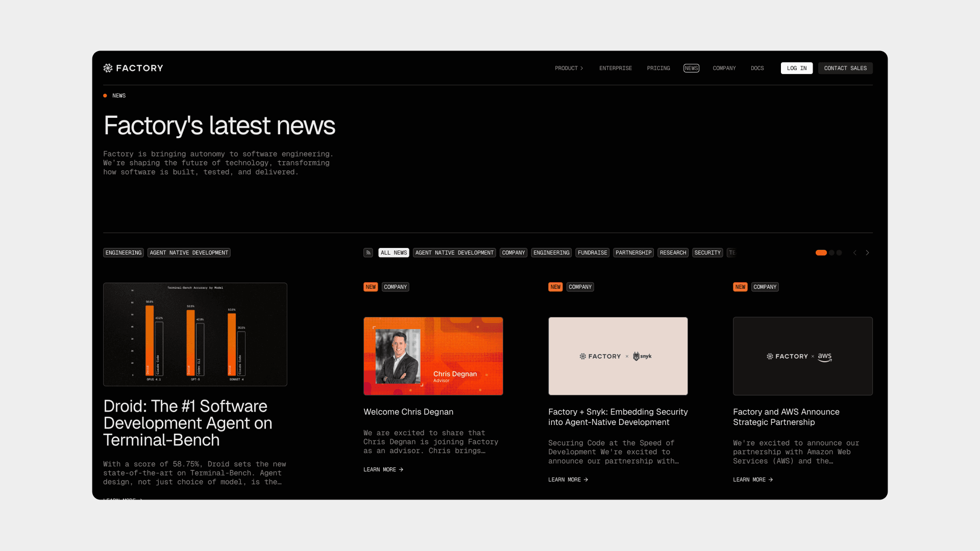Select the second carousel pagination dot
The image size is (980, 551).
pos(831,253)
